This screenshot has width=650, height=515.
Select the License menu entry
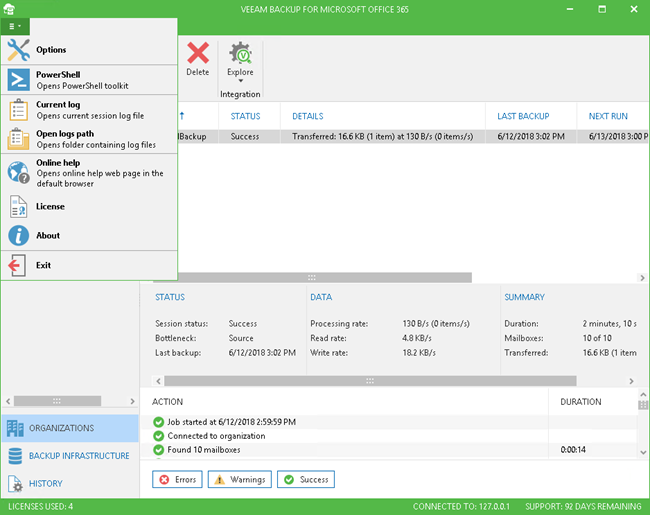[89, 206]
